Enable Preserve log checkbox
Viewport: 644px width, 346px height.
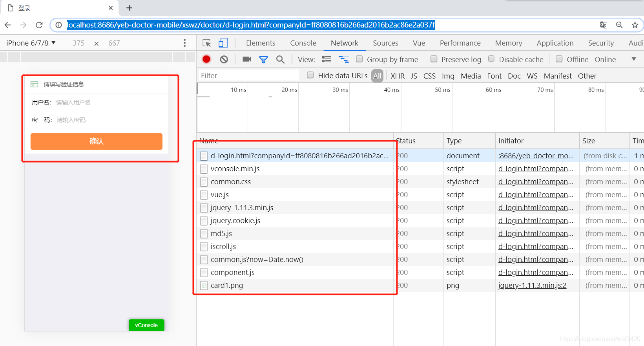click(x=434, y=59)
